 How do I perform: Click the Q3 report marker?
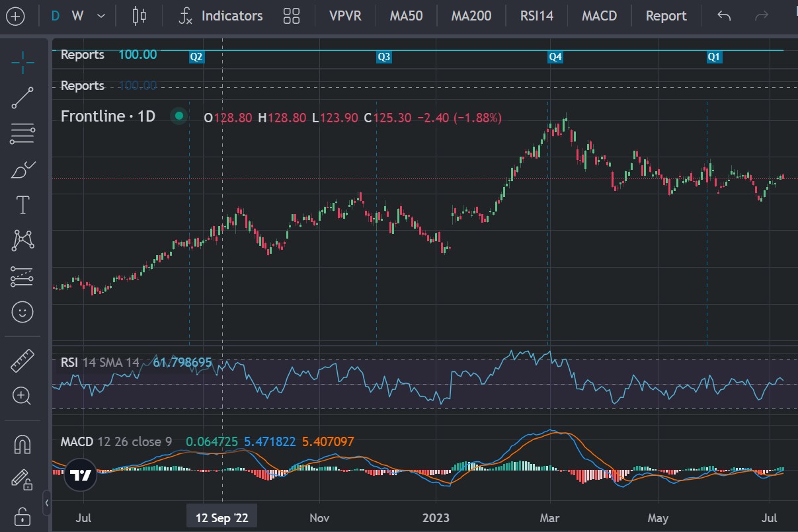tap(383, 57)
